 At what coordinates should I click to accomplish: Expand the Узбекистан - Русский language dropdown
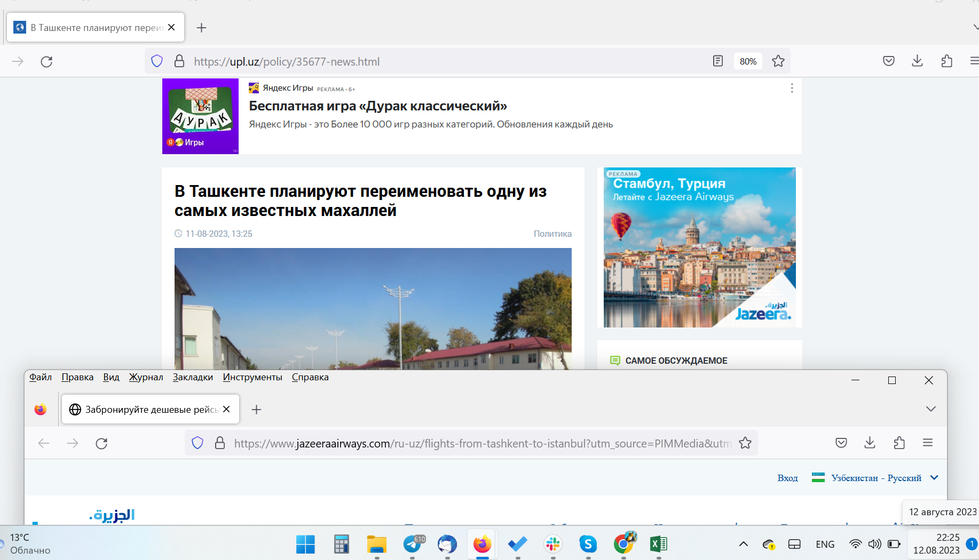click(934, 478)
